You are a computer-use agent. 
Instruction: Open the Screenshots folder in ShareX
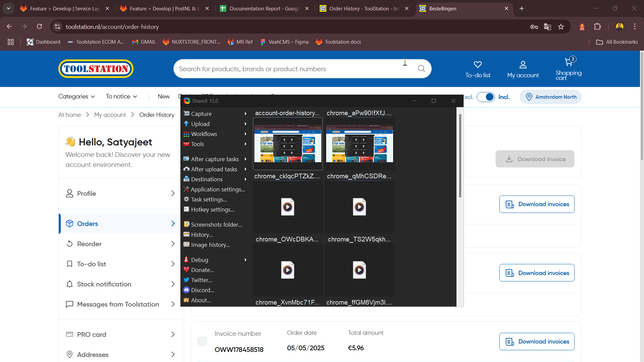[216, 224]
